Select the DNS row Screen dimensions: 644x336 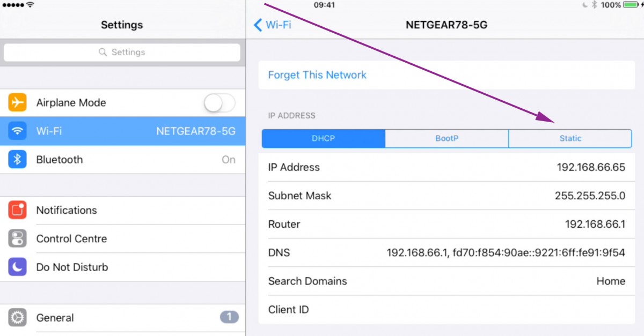point(447,252)
